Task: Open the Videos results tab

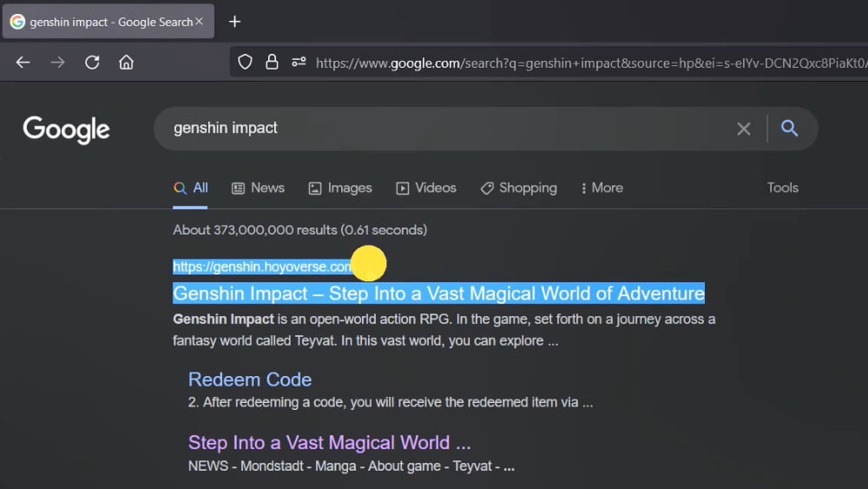Action: point(425,188)
